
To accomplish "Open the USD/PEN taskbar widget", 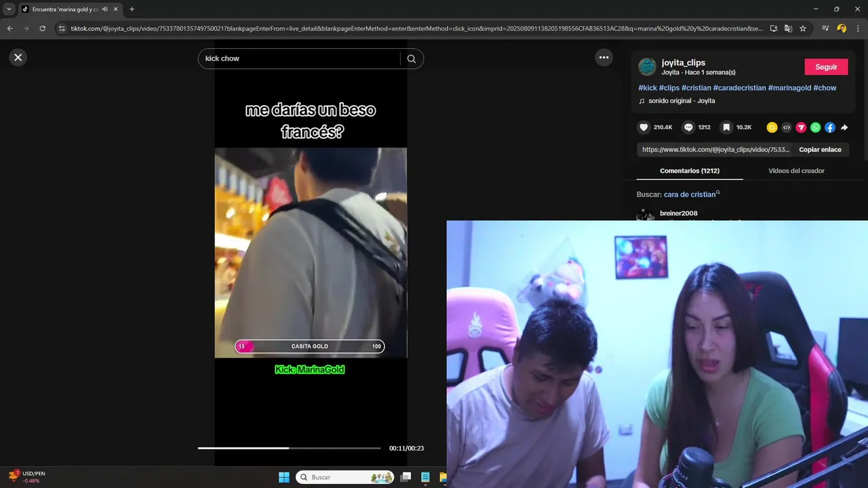I will [26, 477].
